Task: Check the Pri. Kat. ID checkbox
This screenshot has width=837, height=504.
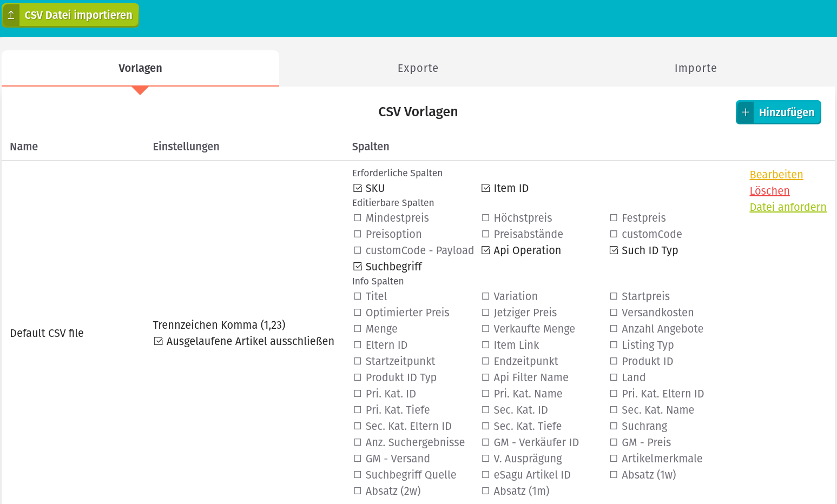Action: click(x=358, y=394)
